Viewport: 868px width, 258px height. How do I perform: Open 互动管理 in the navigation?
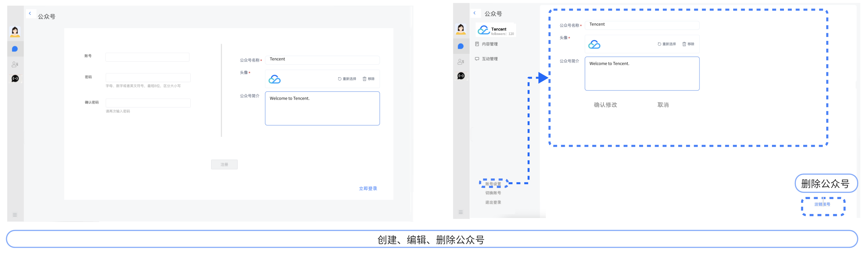pyautogui.click(x=487, y=59)
